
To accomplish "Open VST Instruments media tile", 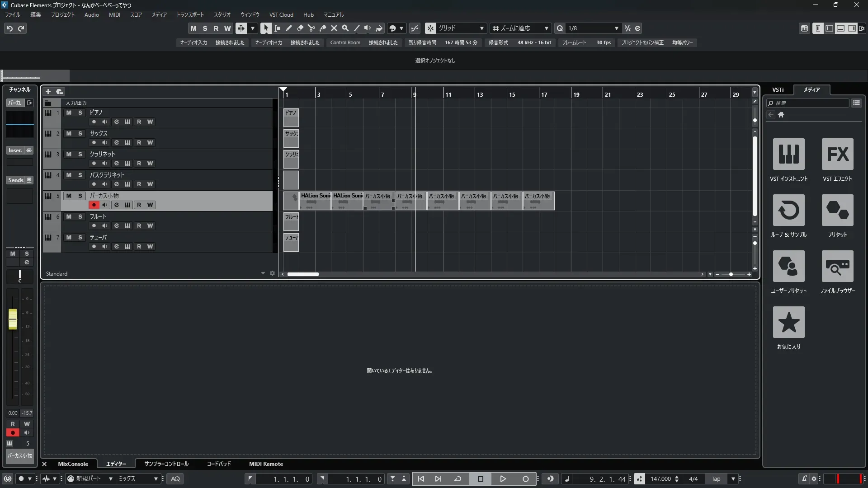I will (x=788, y=154).
